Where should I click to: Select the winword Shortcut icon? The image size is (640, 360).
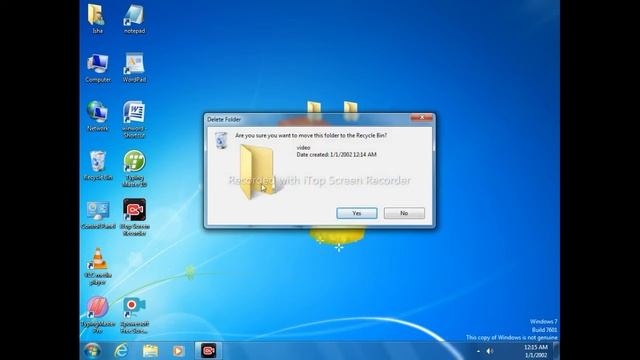(134, 120)
